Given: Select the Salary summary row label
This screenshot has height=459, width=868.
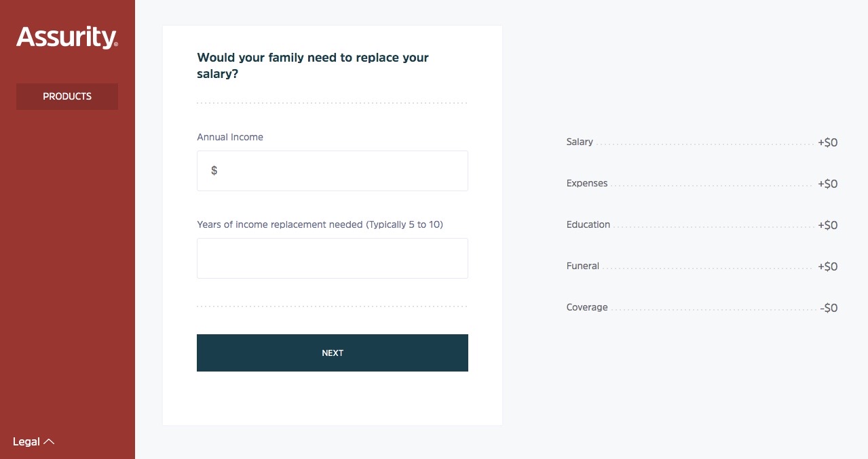Looking at the screenshot, I should tap(580, 142).
